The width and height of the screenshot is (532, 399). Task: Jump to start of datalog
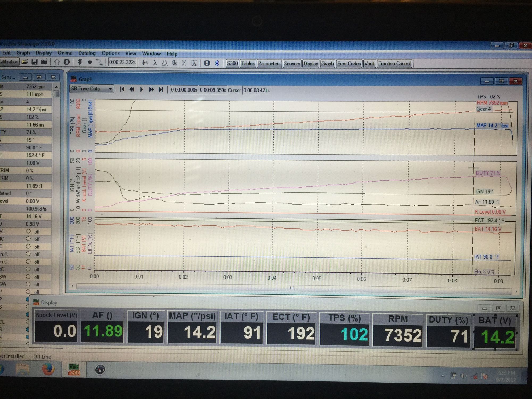pos(122,89)
